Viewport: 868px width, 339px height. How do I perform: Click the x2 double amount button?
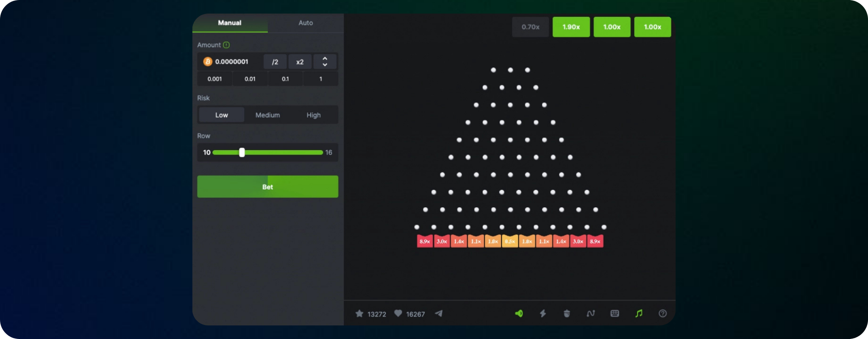click(x=300, y=62)
